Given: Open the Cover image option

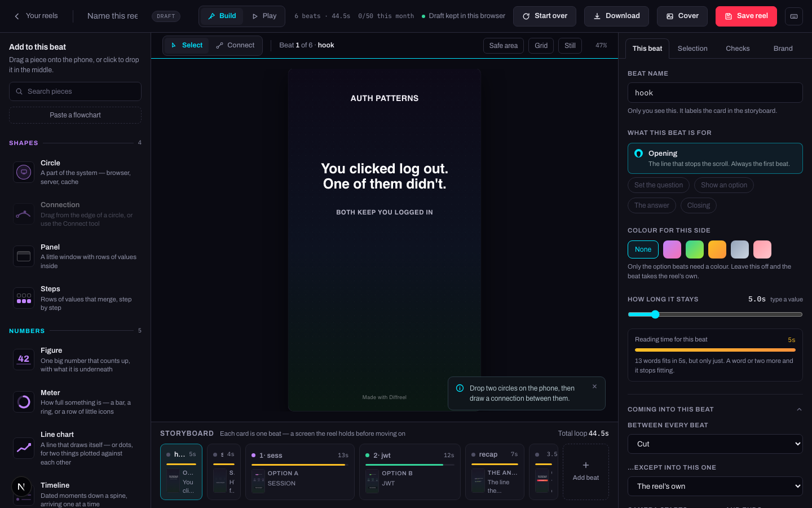Looking at the screenshot, I should click(x=682, y=16).
